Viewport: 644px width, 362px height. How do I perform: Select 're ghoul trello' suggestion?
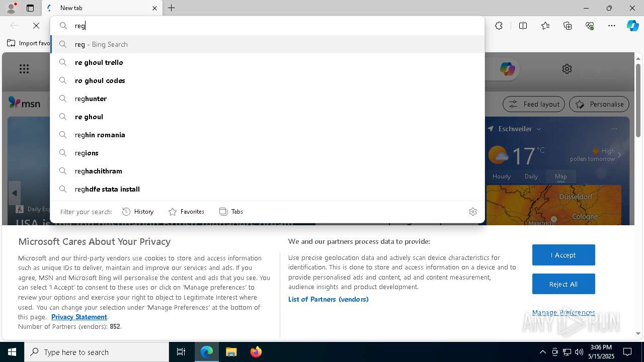(267, 62)
